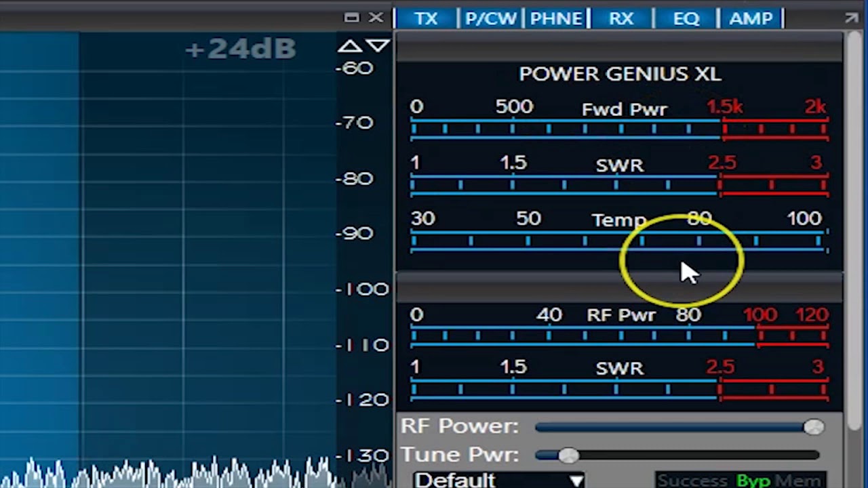Click the panadapter collapse rectangle icon
Viewport: 868px width, 488px height.
point(351,18)
